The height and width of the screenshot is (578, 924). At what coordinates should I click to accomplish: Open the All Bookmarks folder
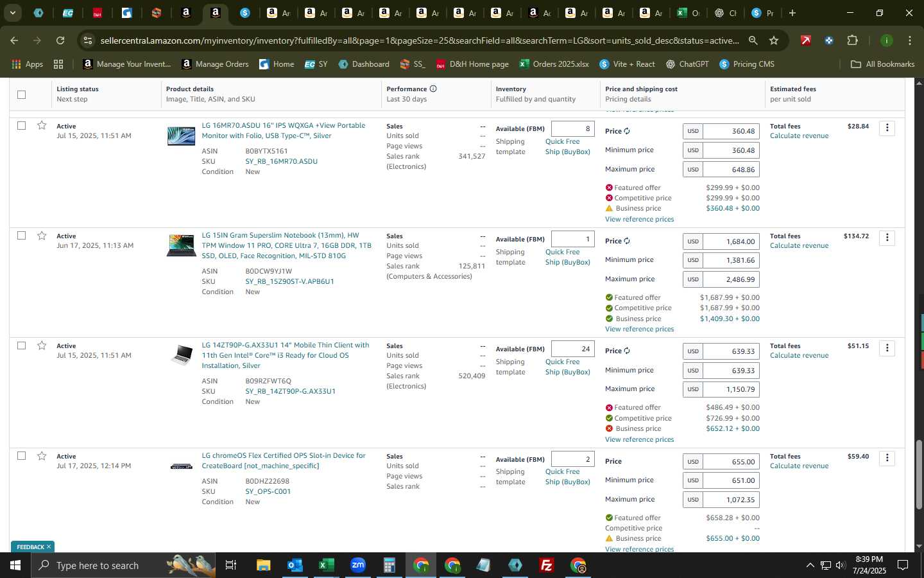click(x=882, y=64)
